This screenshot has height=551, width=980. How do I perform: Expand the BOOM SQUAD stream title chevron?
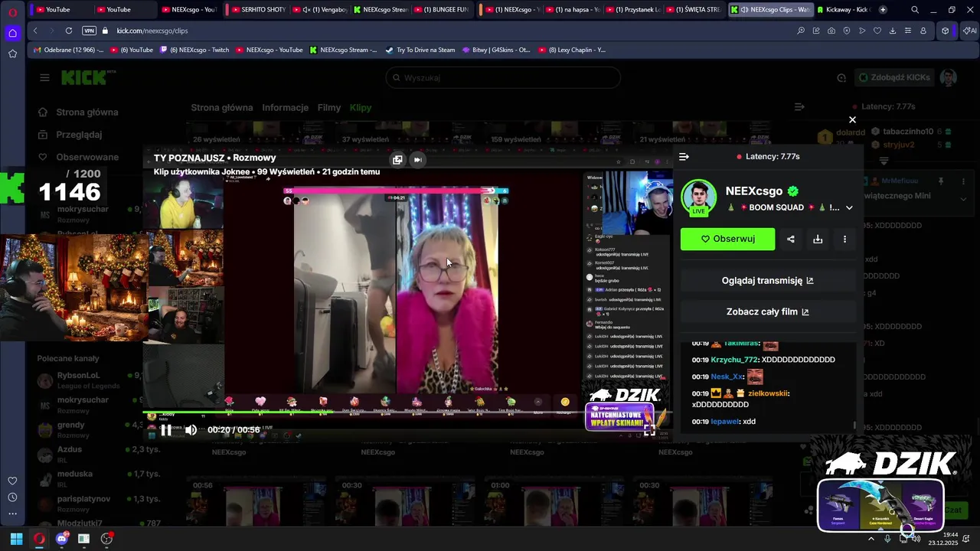click(x=848, y=207)
